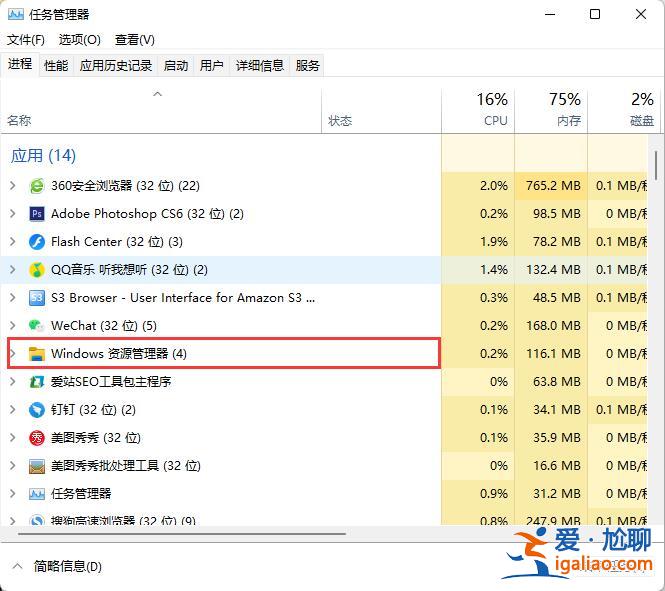Open the 查看(V) menu
Image resolution: width=665 pixels, height=591 pixels.
pos(134,39)
